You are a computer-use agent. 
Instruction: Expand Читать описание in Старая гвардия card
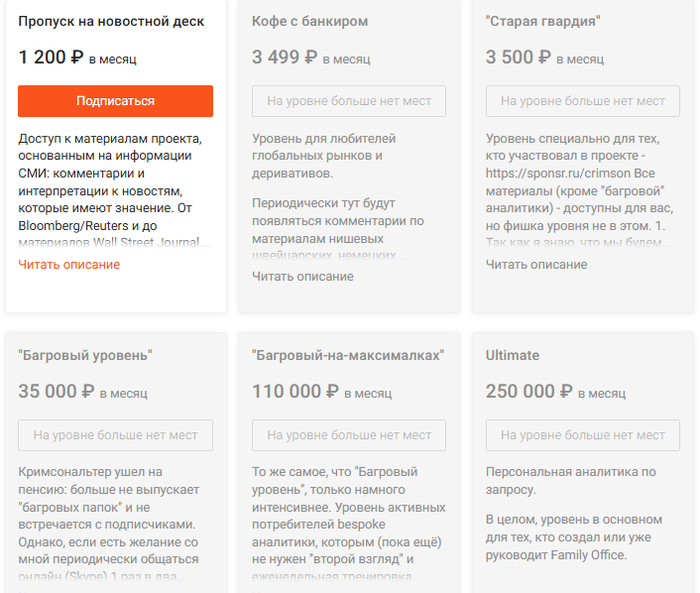pos(536,265)
